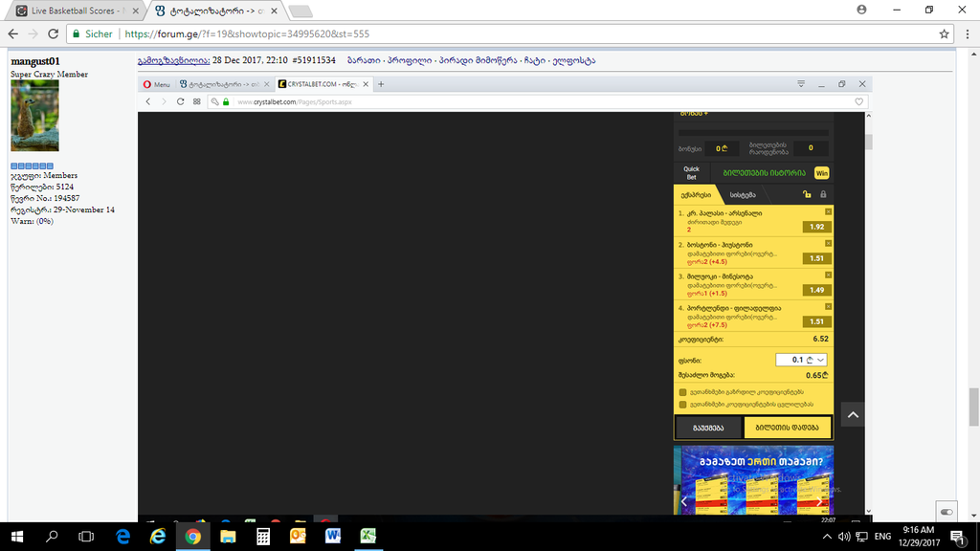Remove the ბოსტონი - ჰიუსტონი bet

click(828, 243)
